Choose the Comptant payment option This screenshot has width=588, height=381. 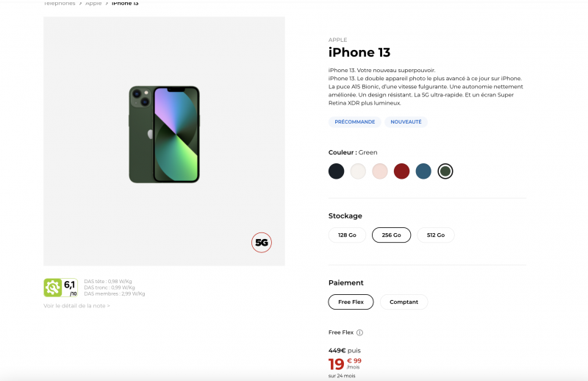click(x=404, y=302)
